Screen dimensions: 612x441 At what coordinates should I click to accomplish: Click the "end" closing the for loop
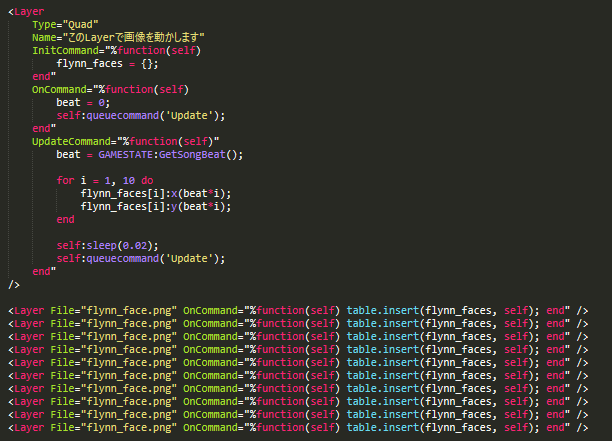click(x=65, y=219)
